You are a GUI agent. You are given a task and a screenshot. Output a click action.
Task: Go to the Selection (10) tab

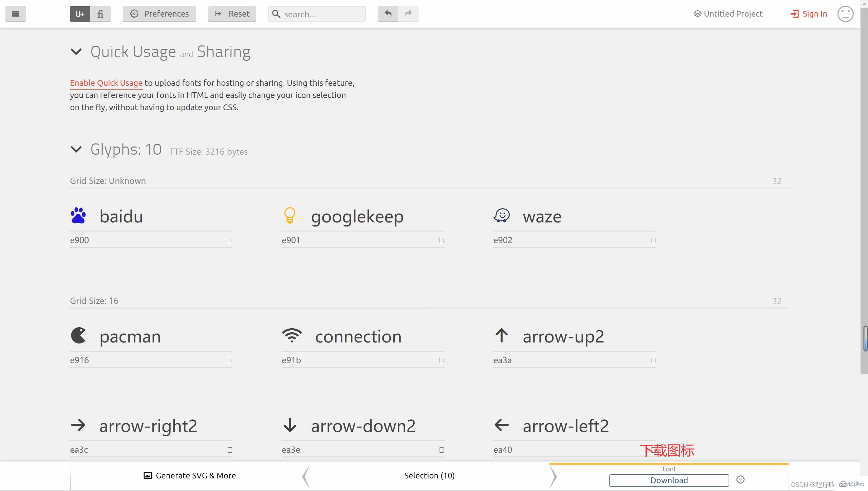tap(429, 476)
